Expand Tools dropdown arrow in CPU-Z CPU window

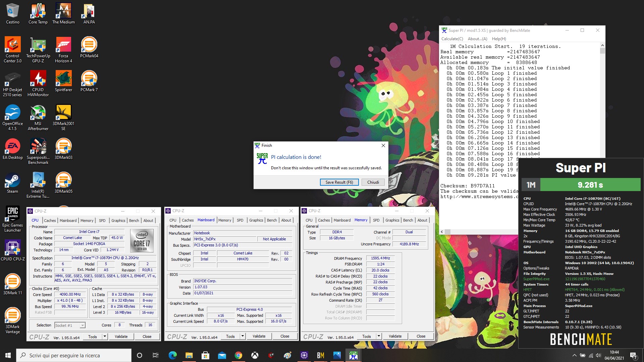pos(105,337)
